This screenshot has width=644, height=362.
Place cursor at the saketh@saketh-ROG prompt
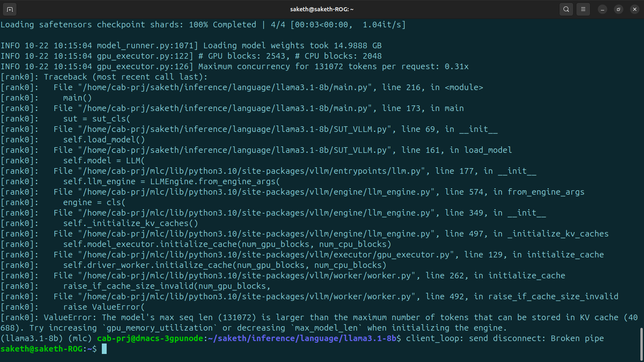click(104, 349)
